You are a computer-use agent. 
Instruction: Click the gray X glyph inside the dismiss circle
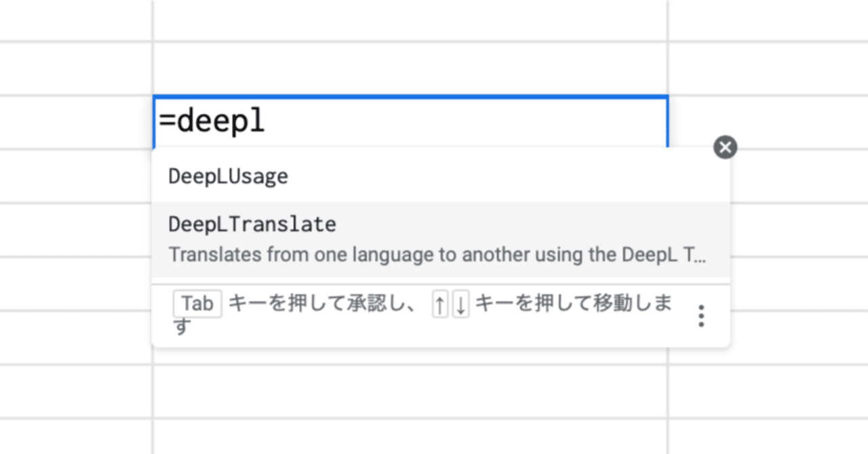click(x=726, y=147)
